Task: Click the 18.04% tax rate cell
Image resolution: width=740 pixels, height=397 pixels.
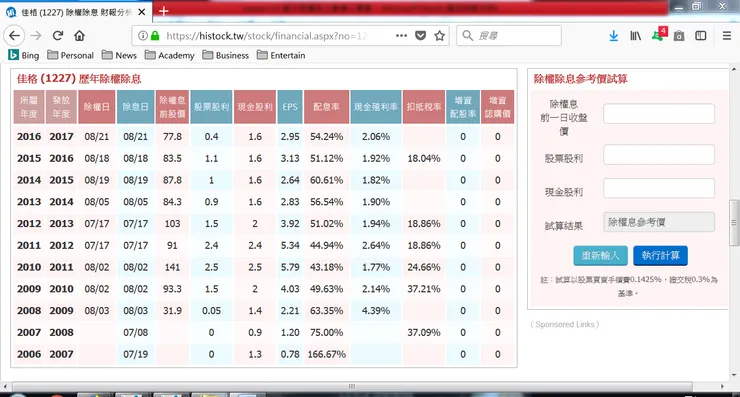Action: click(x=424, y=158)
